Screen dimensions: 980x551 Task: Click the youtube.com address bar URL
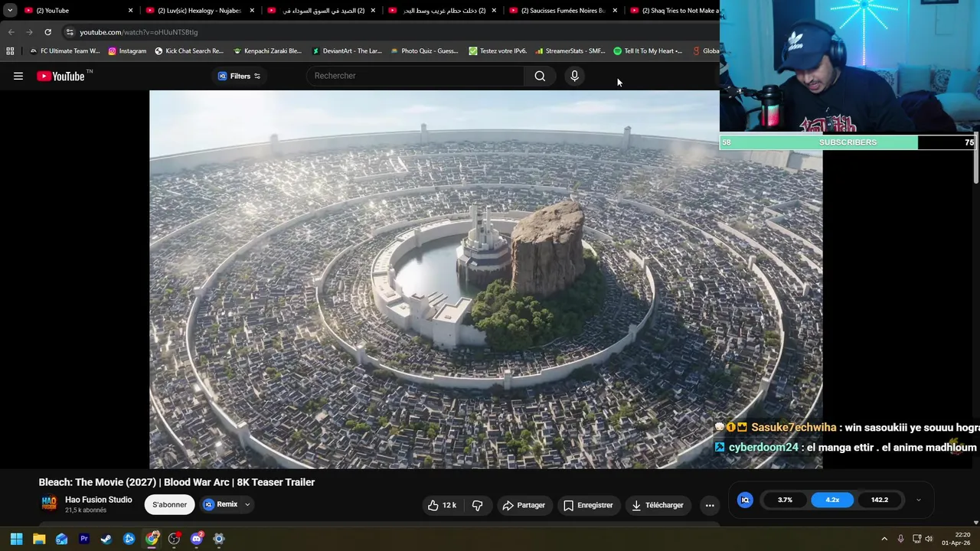(x=139, y=32)
